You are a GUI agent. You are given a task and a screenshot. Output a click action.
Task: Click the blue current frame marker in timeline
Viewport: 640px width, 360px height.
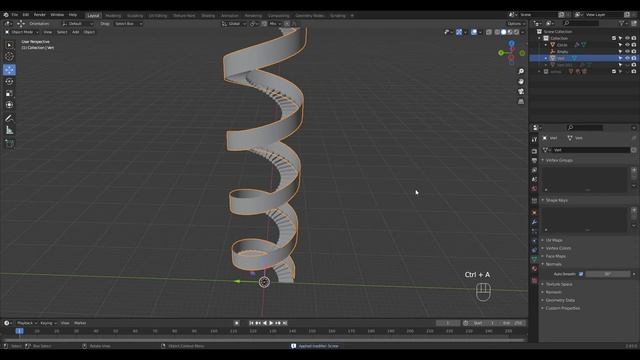19,331
